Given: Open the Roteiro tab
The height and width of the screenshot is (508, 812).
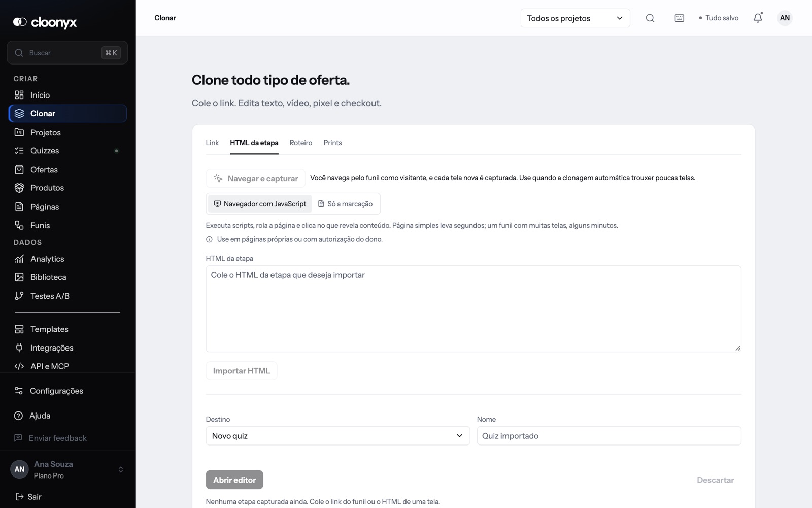Looking at the screenshot, I should click(x=301, y=143).
